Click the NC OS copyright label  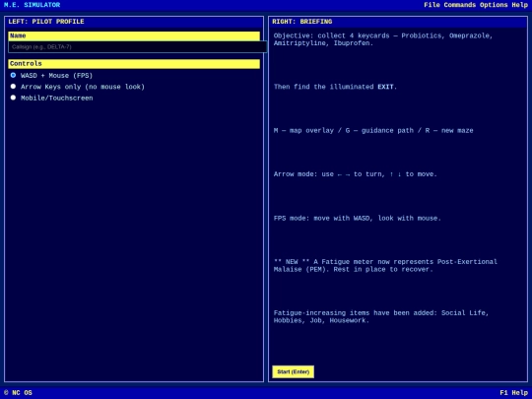coord(18,392)
